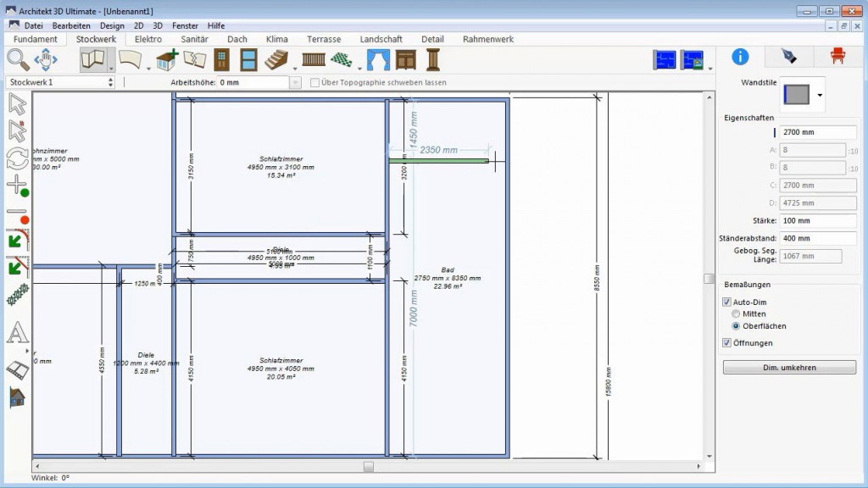Click the small house icon in sidebar

point(17,397)
